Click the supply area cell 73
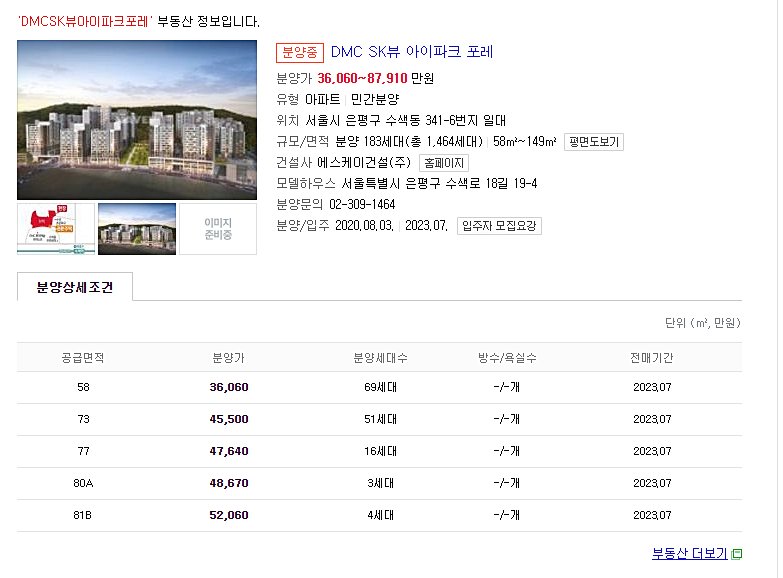Image resolution: width=783 pixels, height=578 pixels. [83, 419]
